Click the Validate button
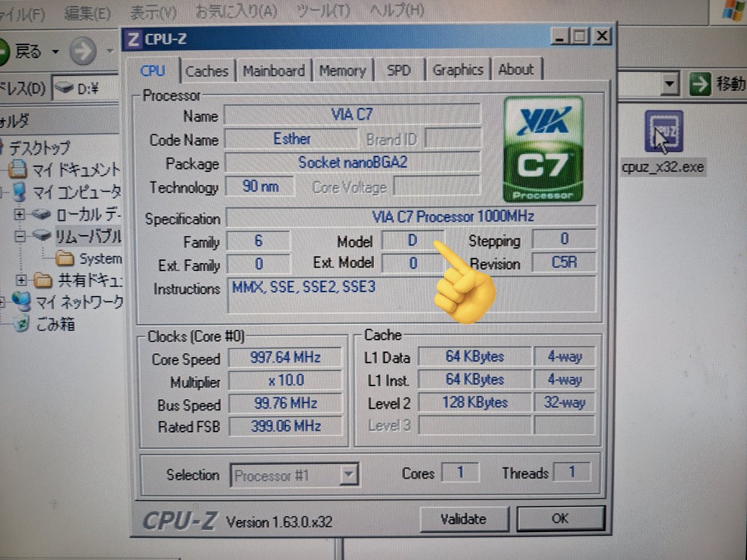 (463, 518)
